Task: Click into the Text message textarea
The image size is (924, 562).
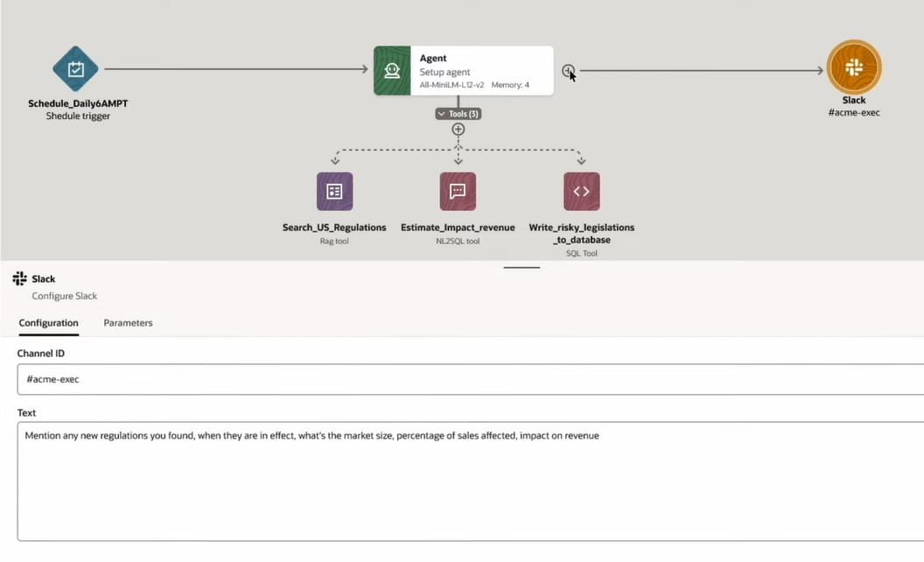Action: (x=470, y=481)
